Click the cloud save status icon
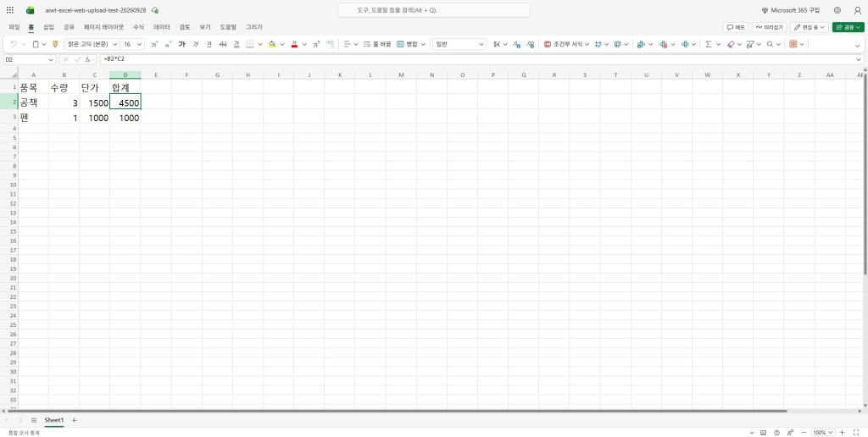The height and width of the screenshot is (437, 868). 155,10
